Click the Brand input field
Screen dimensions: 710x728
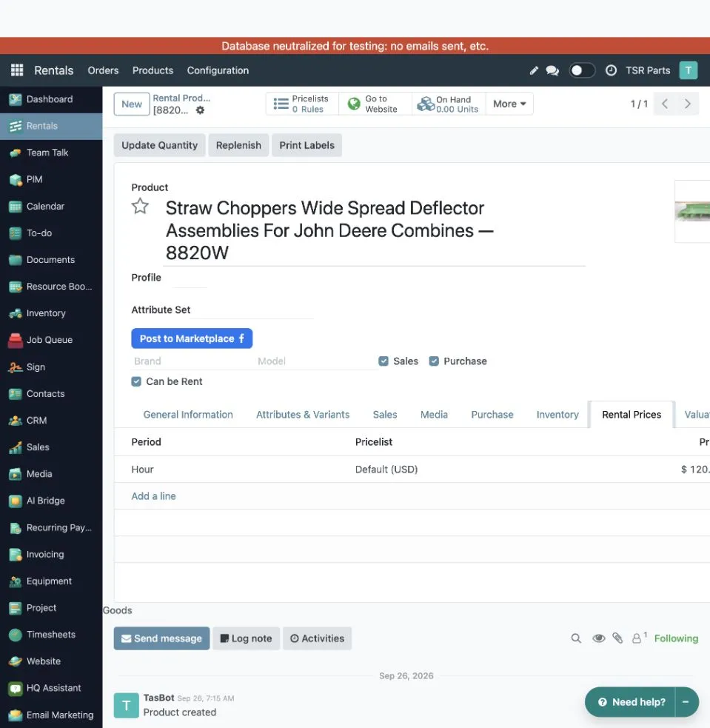(x=192, y=361)
